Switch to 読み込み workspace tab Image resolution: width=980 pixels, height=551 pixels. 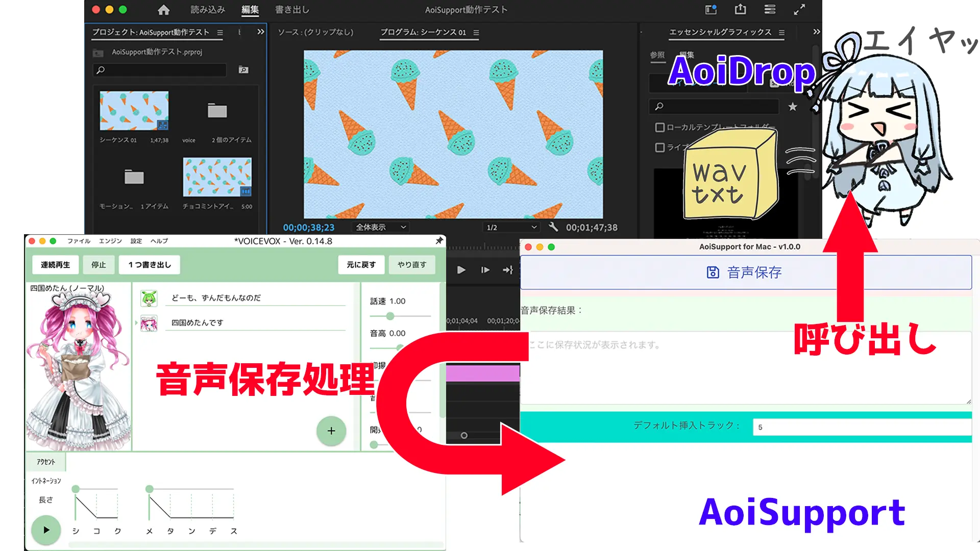(208, 10)
